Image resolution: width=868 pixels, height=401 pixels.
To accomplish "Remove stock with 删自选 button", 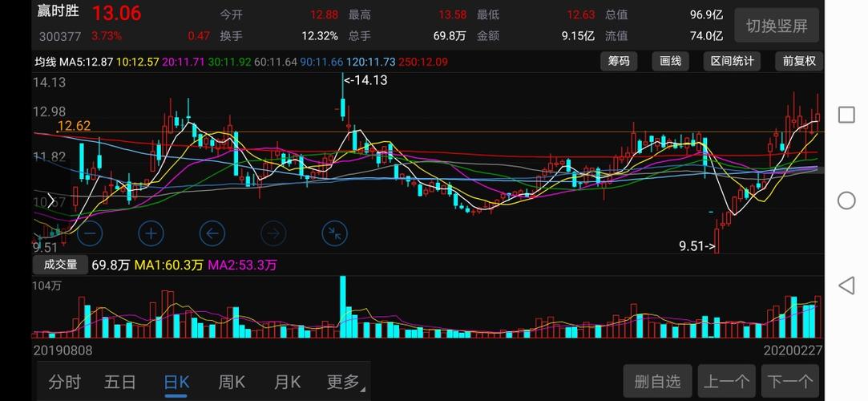I will click(658, 382).
